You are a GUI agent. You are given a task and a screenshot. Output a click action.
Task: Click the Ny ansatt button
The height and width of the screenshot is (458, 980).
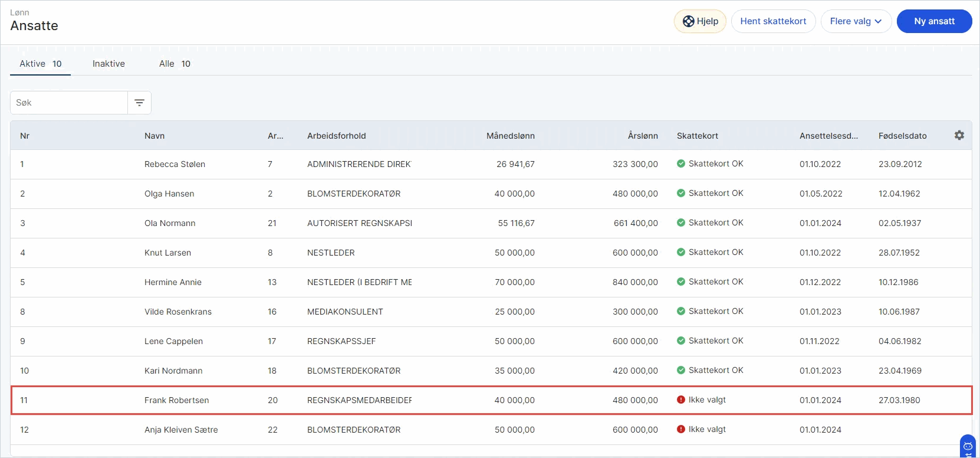click(x=934, y=21)
